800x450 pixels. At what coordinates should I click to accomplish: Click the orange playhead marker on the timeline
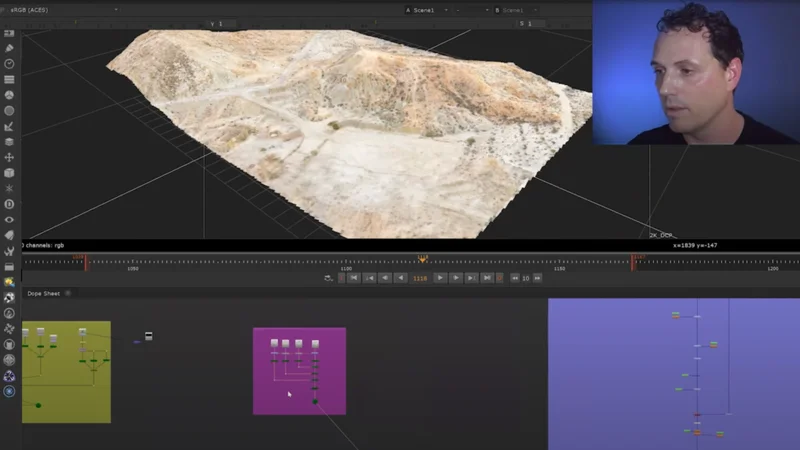(422, 259)
